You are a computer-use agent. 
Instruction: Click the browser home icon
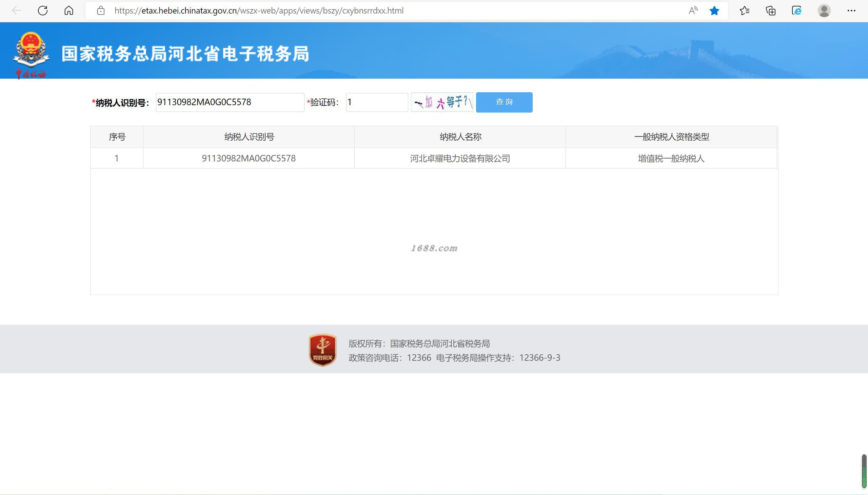point(69,11)
